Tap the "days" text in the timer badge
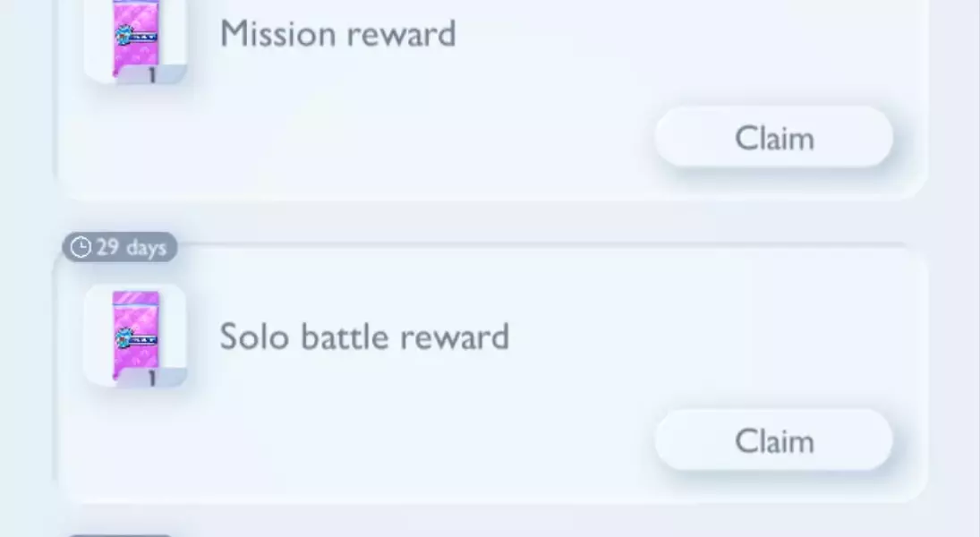Screen dimensions: 980x537 pyautogui.click(x=146, y=248)
